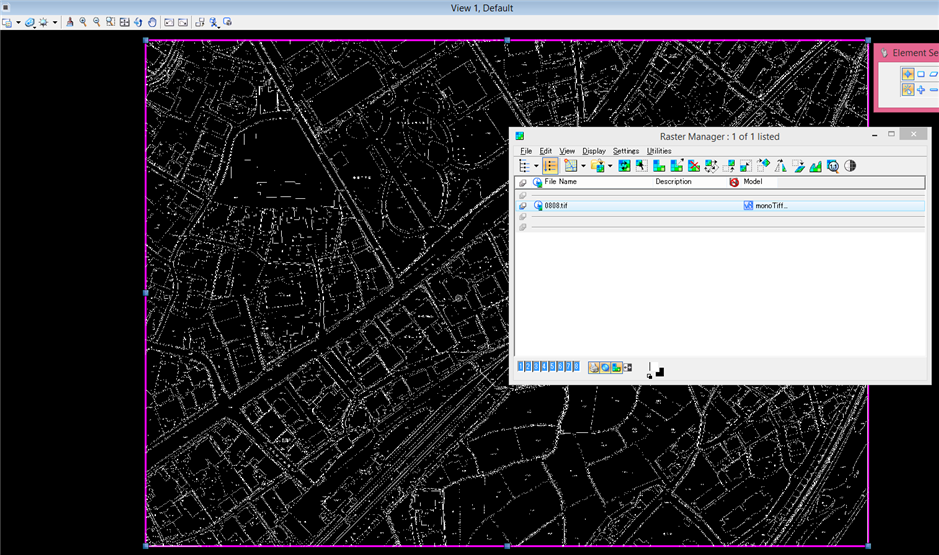The height and width of the screenshot is (555, 939).
Task: Open the File menu in Raster Manager
Action: click(526, 151)
